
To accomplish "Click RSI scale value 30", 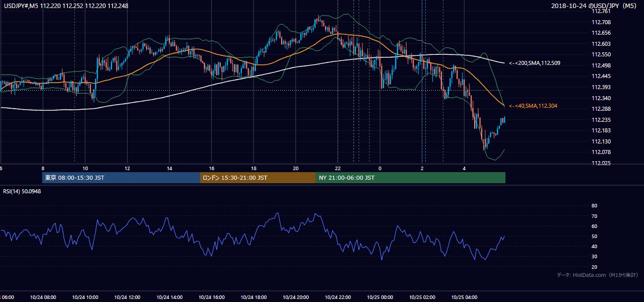I will pos(594,257).
